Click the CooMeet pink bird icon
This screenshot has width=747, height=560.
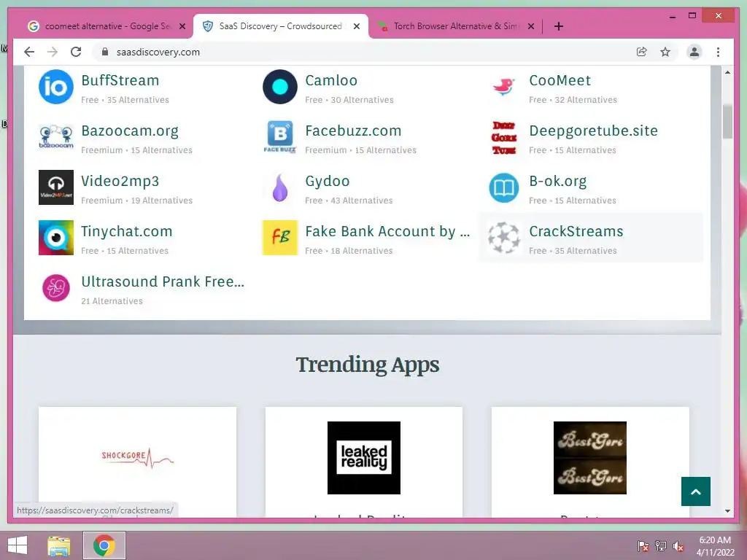tap(503, 87)
